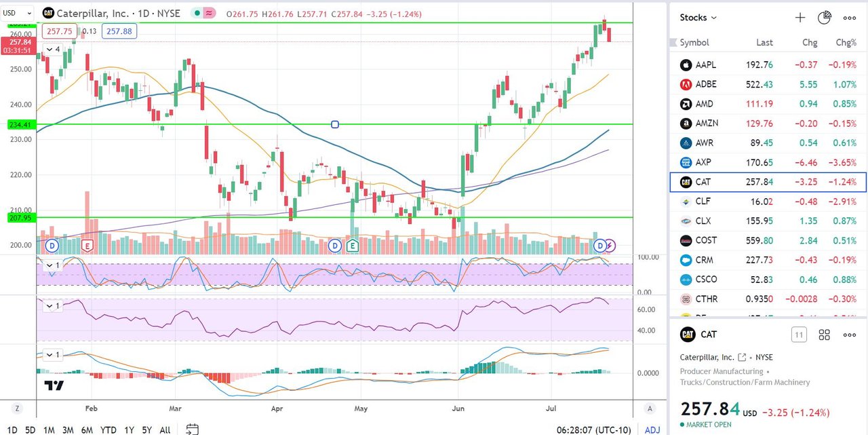868x435 pixels.
Task: Select the 1Y time range
Action: (x=129, y=430)
